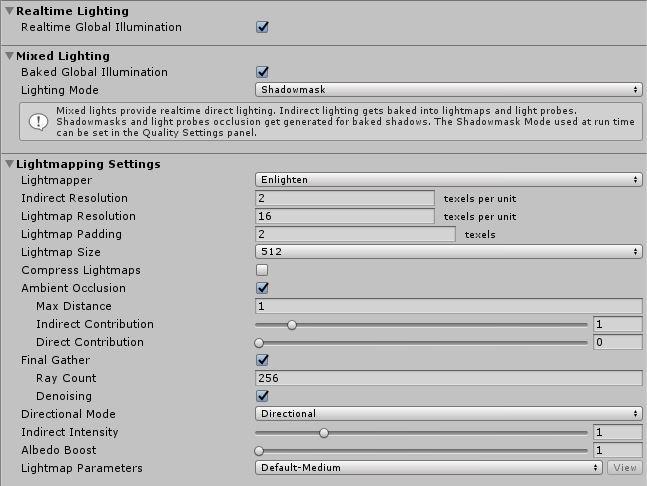Image resolution: width=647 pixels, height=486 pixels.
Task: Toggle Ambient Occlusion checkbox
Action: point(262,288)
